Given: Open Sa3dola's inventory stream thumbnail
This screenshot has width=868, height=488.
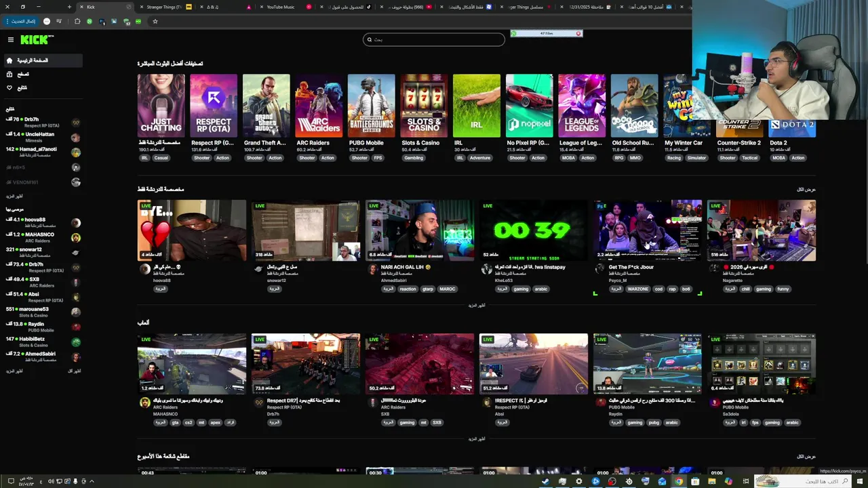Looking at the screenshot, I should pos(762,363).
